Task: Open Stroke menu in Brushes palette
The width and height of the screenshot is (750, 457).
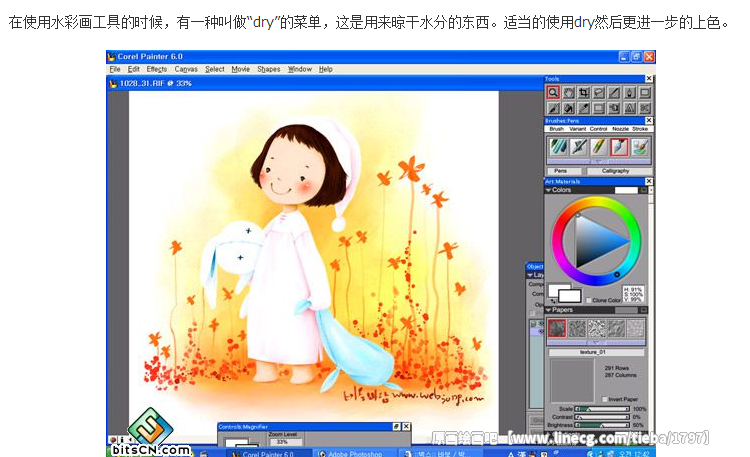Action: (x=640, y=129)
